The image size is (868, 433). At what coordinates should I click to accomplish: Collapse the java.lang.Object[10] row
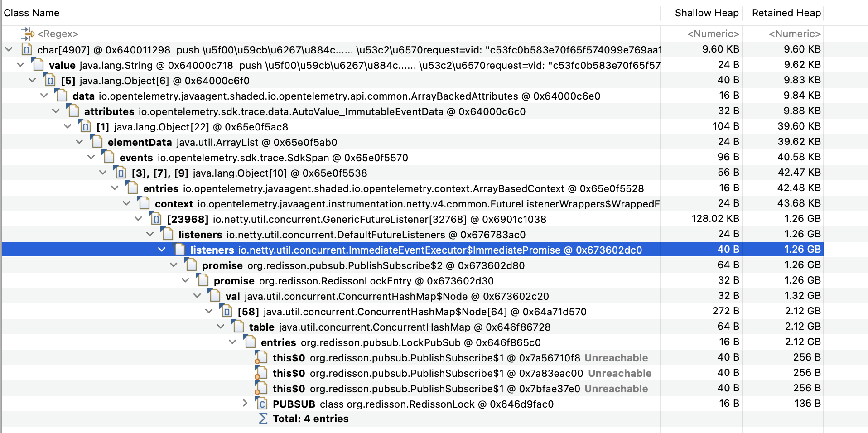(103, 172)
